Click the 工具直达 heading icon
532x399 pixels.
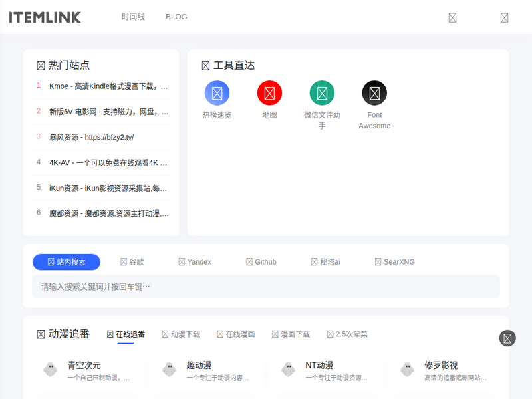(205, 66)
